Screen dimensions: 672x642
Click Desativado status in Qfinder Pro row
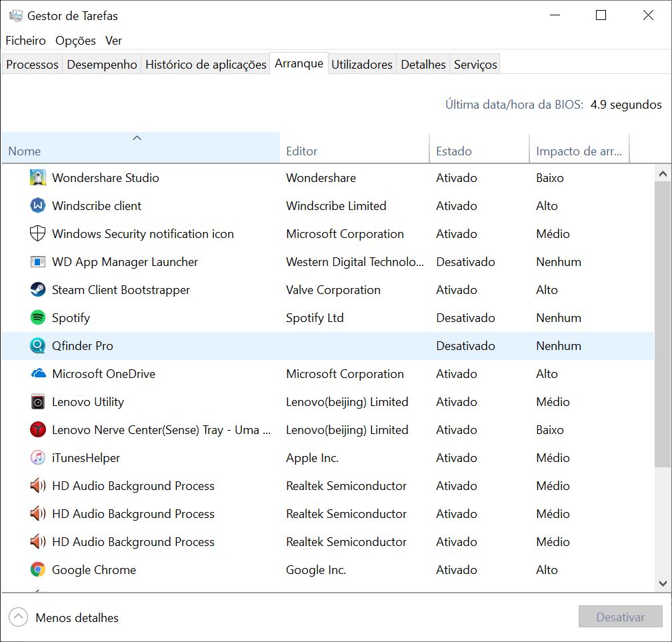click(x=465, y=346)
